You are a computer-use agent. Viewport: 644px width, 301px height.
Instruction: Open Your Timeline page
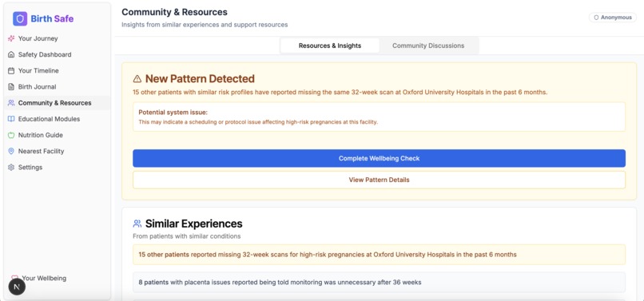(57, 70)
